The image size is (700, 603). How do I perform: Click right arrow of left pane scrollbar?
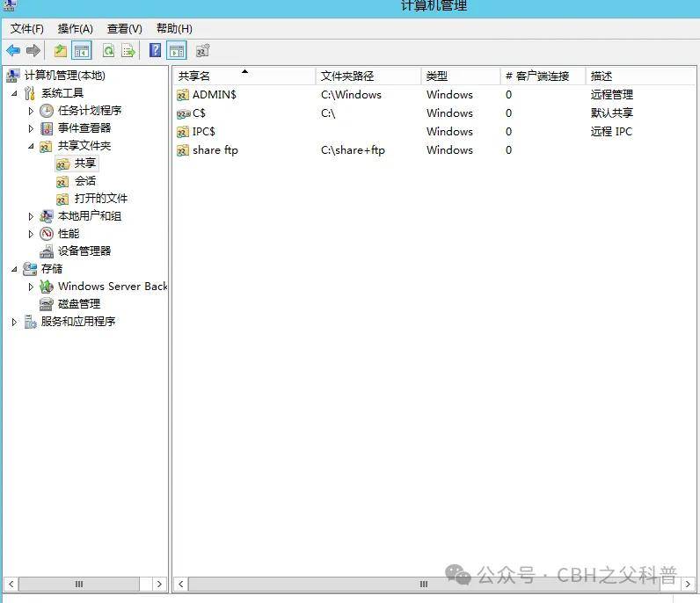coord(159,584)
